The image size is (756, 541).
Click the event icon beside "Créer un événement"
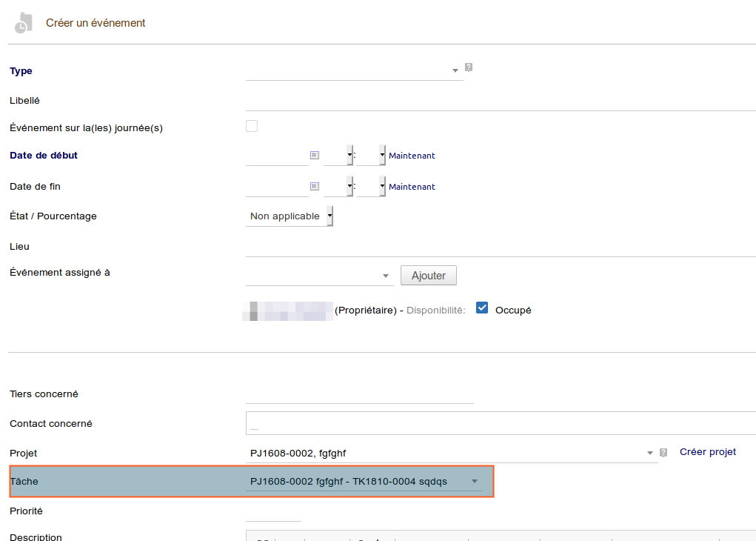[23, 23]
